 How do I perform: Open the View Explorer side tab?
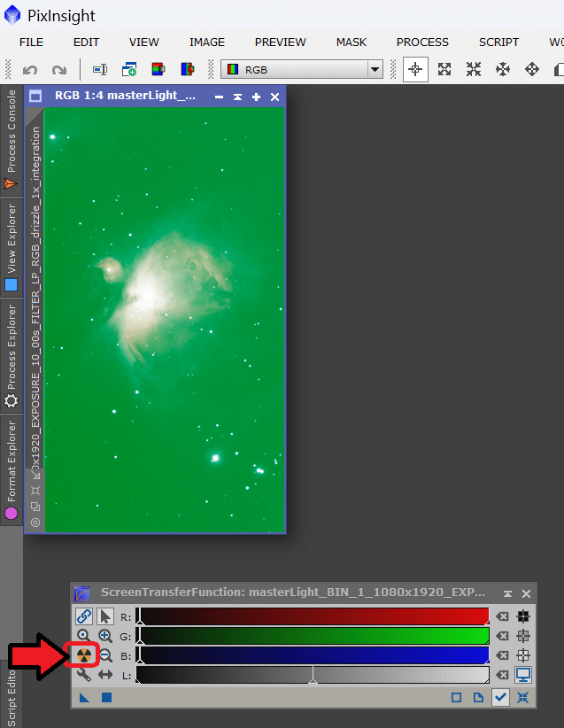12,248
